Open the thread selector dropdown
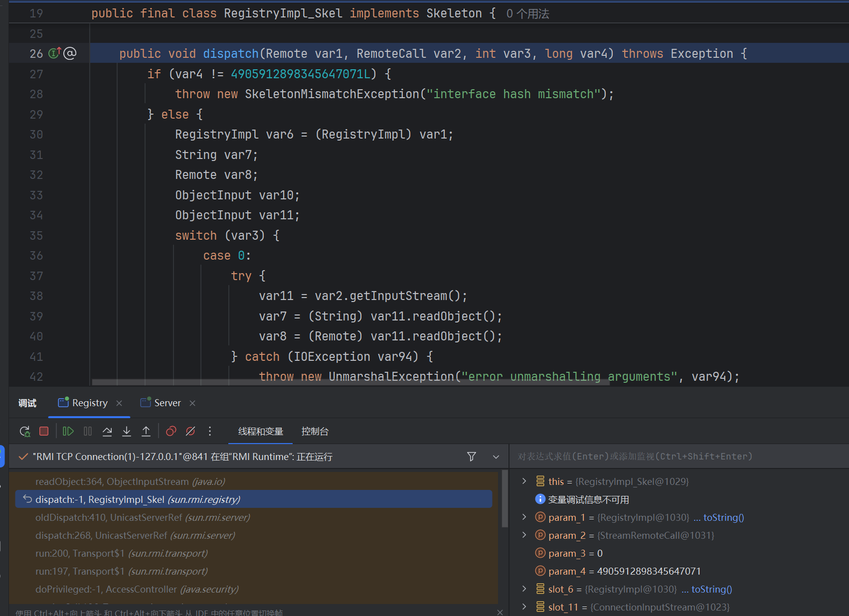 [496, 457]
